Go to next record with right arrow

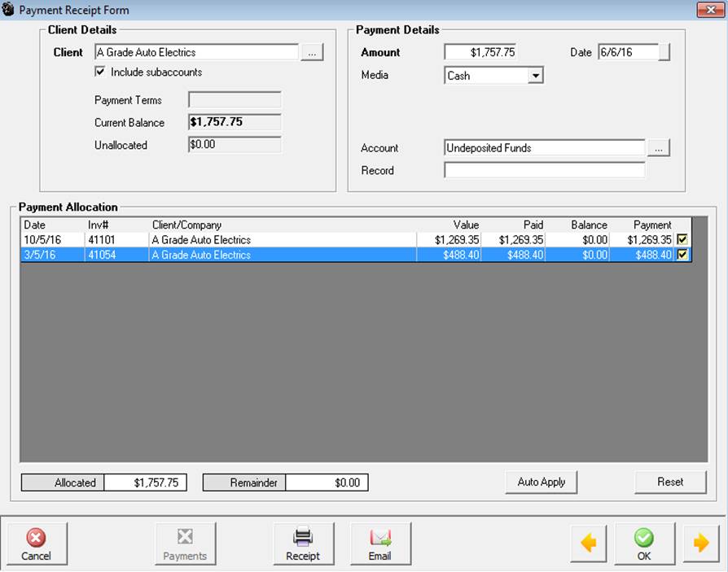701,544
